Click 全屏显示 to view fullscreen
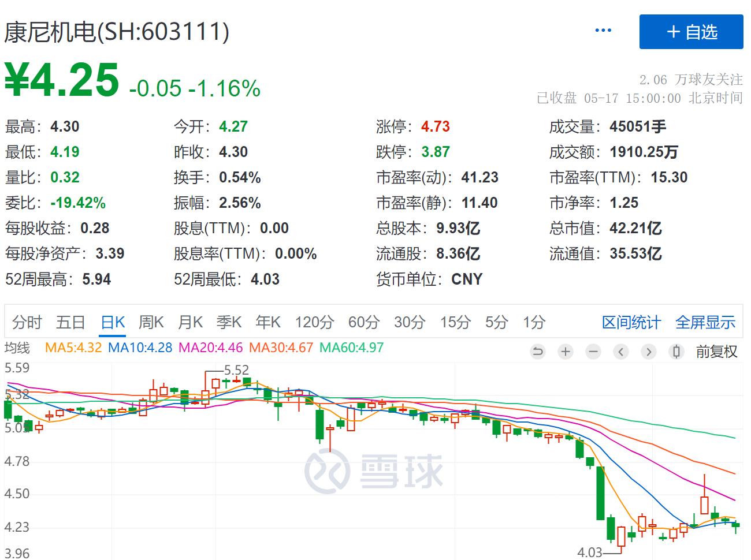The height and width of the screenshot is (560, 751). (705, 322)
